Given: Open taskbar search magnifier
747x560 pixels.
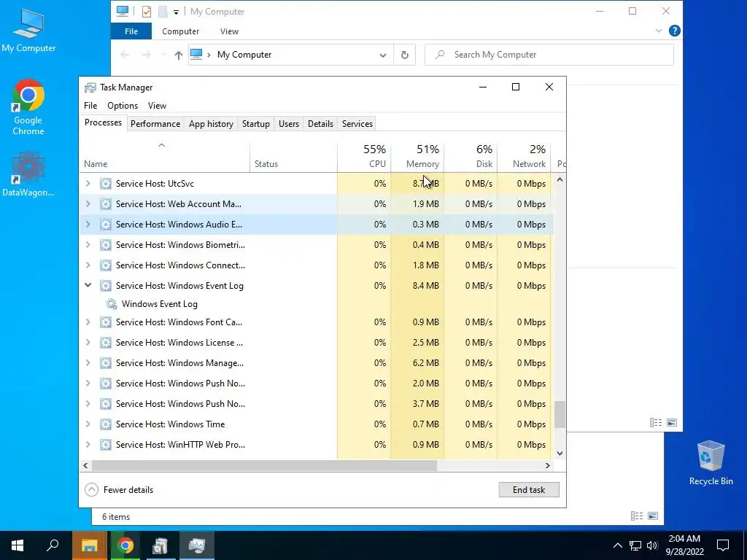Looking at the screenshot, I should tap(53, 545).
